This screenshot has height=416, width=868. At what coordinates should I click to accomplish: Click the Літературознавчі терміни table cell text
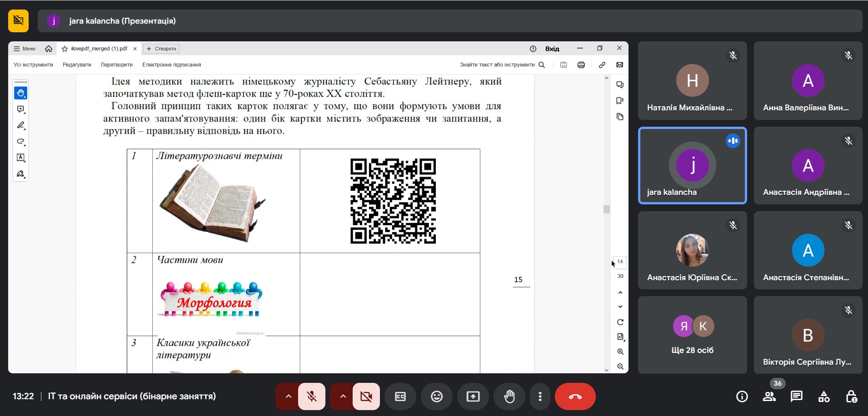[219, 156]
